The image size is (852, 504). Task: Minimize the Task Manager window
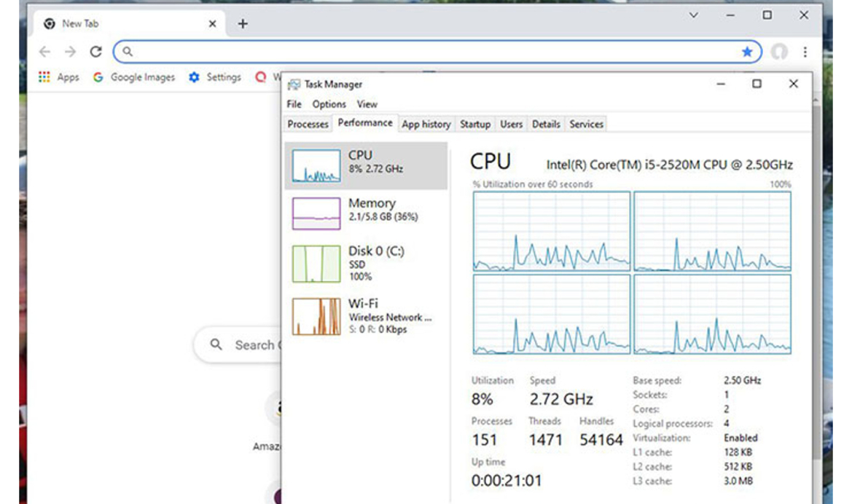coord(721,84)
